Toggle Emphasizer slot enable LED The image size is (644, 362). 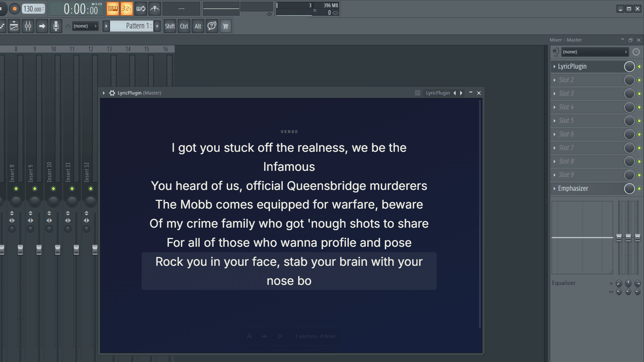[639, 189]
